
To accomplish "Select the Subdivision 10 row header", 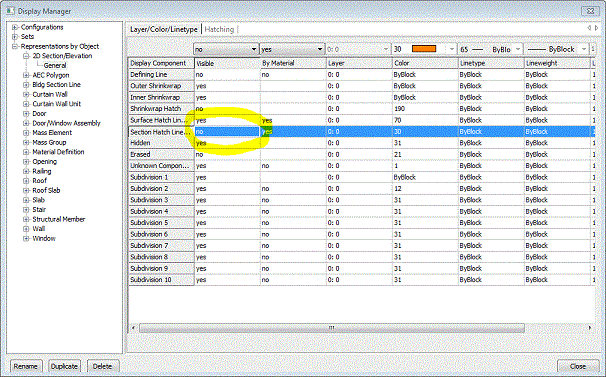I will tap(161, 280).
